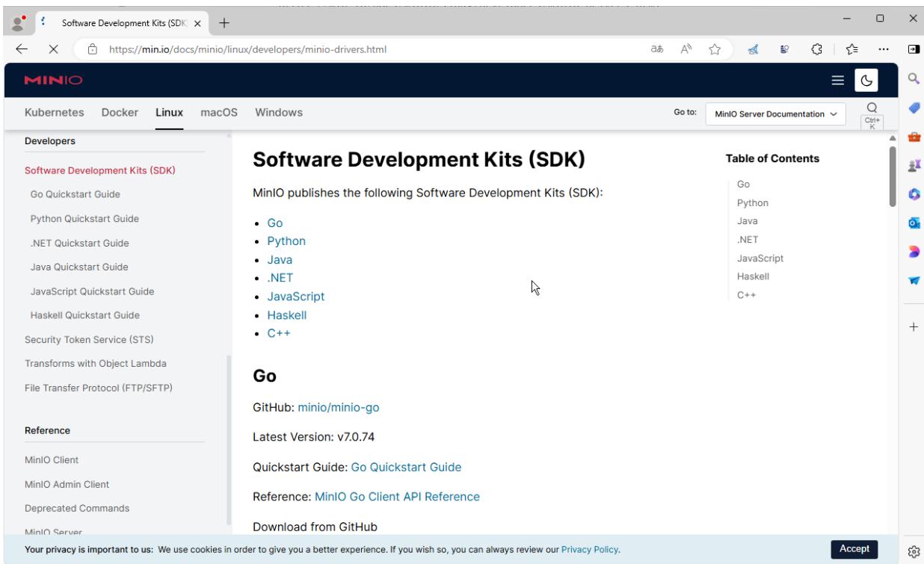Open Java Quickstart Guide in sidebar
The width and height of the screenshot is (924, 564).
79,267
